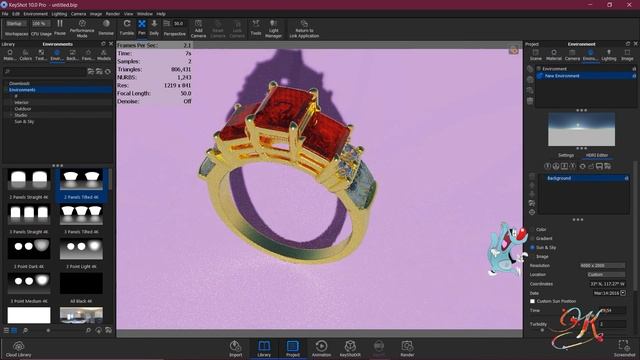Open the Render dialog from bottom bar
This screenshot has height=360, width=640.
tap(407, 349)
